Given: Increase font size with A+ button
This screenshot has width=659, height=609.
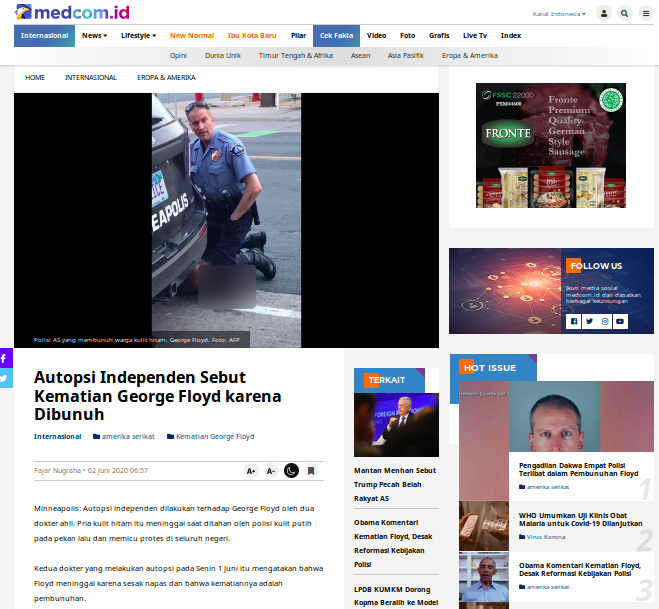Looking at the screenshot, I should 251,470.
